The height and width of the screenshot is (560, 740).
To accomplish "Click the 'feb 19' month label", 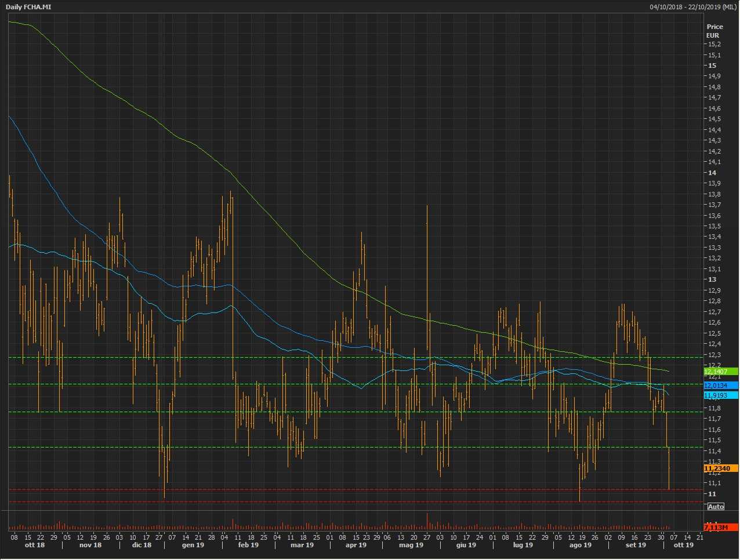I will point(248,545).
